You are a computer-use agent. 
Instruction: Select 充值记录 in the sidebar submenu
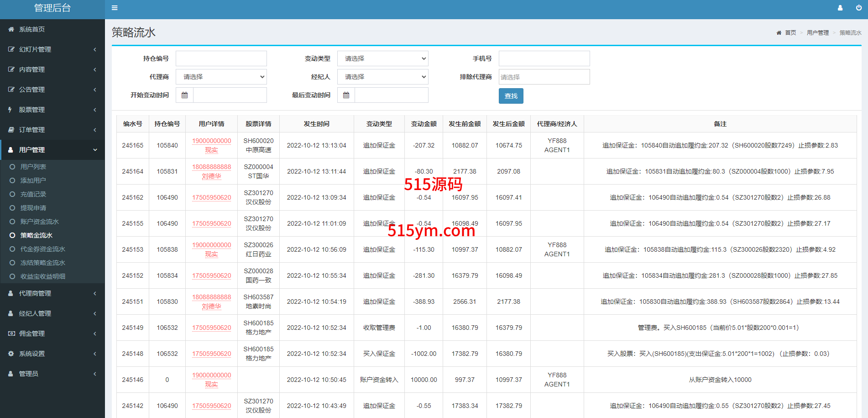[x=33, y=194]
